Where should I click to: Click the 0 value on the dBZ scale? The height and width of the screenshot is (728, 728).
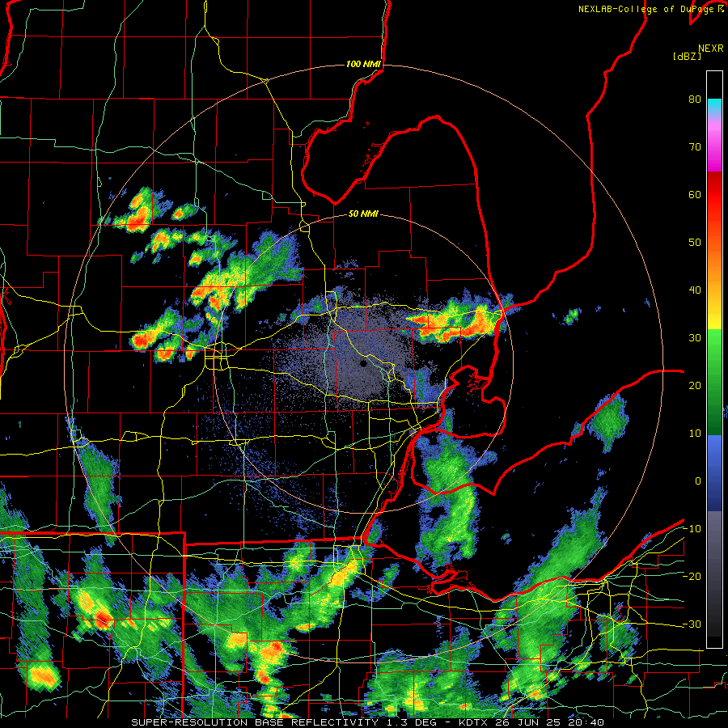tap(698, 481)
